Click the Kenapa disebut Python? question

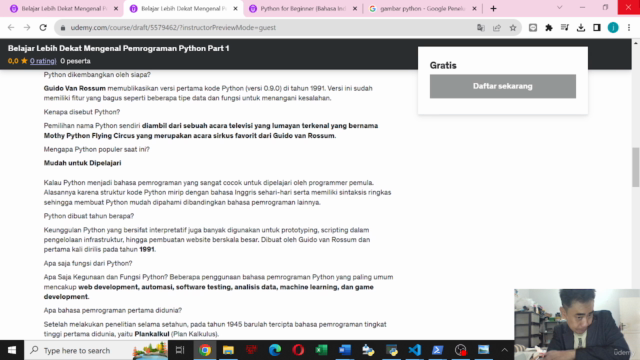(x=82, y=112)
